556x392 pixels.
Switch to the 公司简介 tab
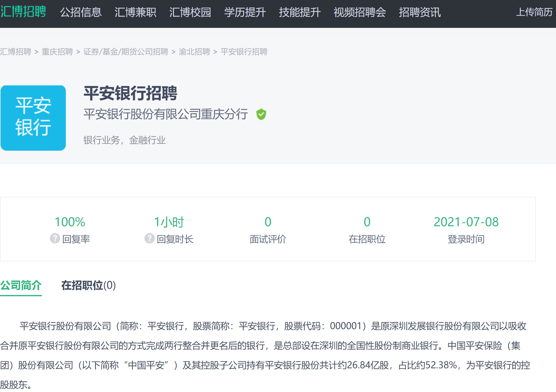pos(21,286)
